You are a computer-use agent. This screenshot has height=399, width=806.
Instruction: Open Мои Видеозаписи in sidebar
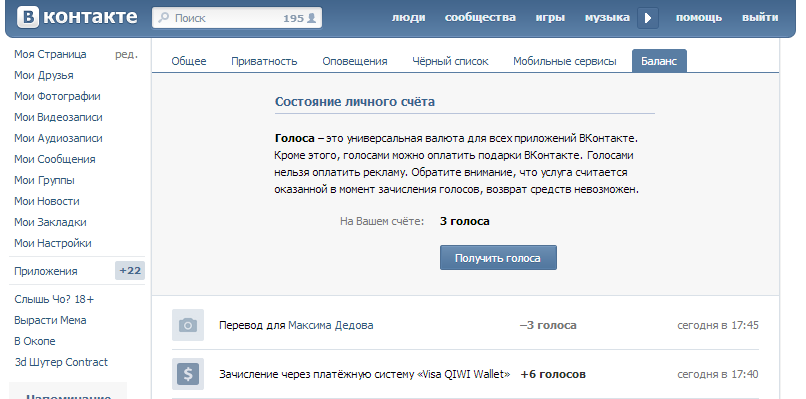click(58, 117)
